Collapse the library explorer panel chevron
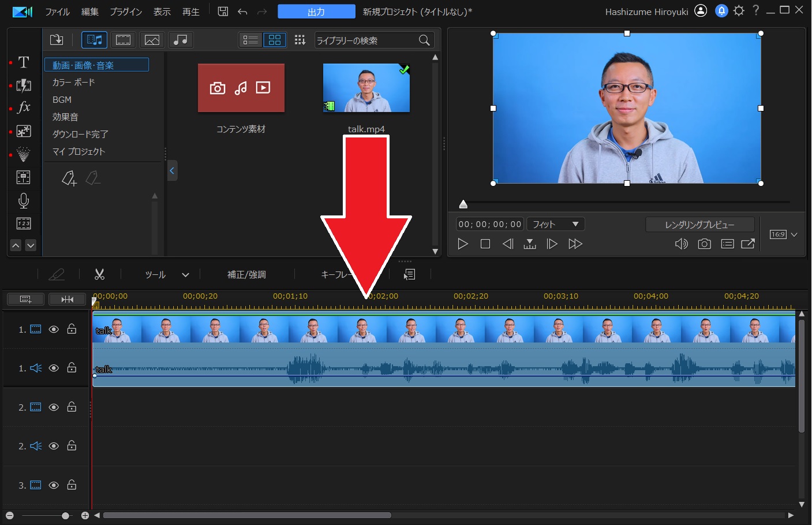Image resolution: width=812 pixels, height=525 pixels. tap(172, 171)
